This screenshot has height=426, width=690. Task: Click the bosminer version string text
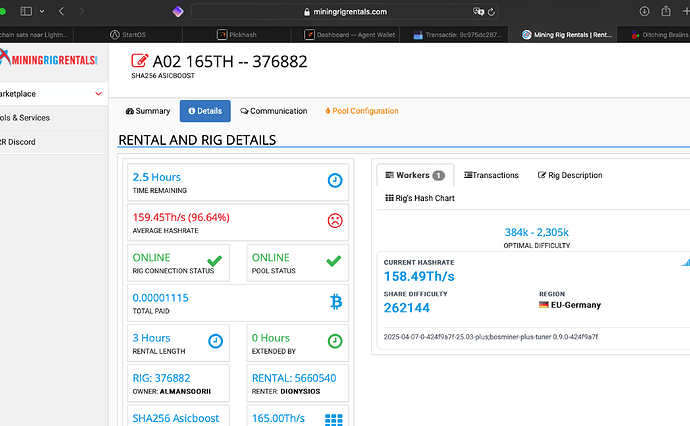(491, 337)
